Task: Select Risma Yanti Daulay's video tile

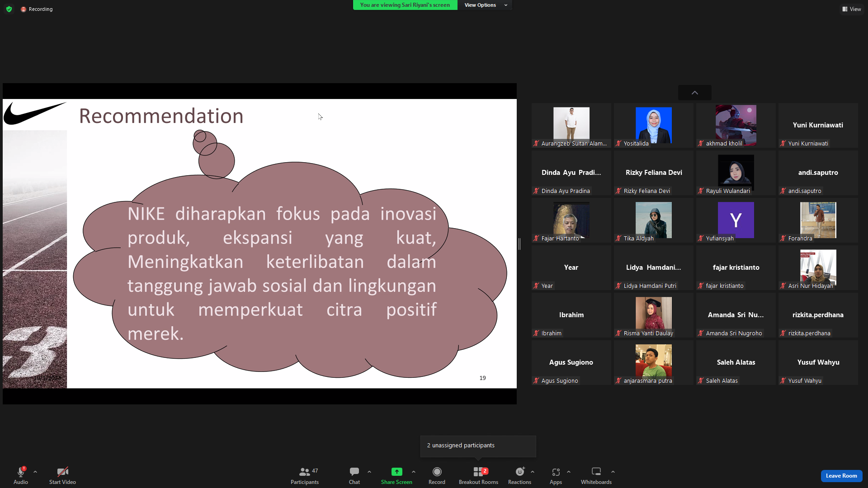Action: pos(653,315)
